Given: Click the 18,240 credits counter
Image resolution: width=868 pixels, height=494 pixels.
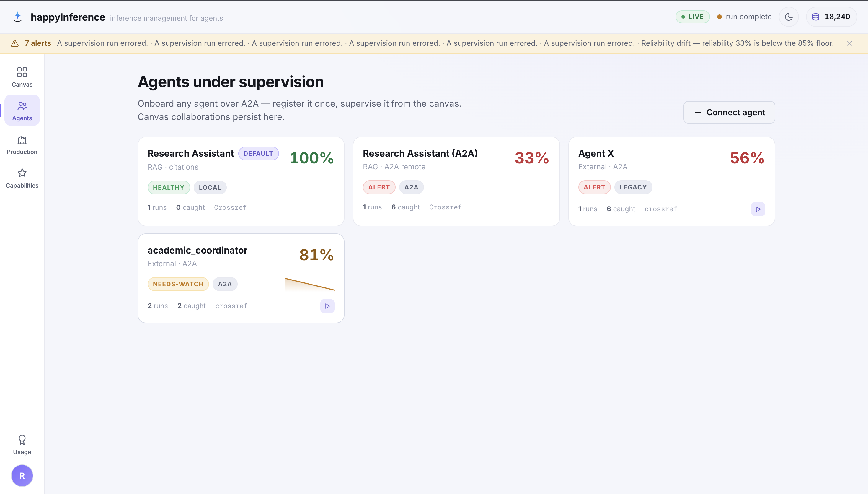Looking at the screenshot, I should (x=831, y=17).
